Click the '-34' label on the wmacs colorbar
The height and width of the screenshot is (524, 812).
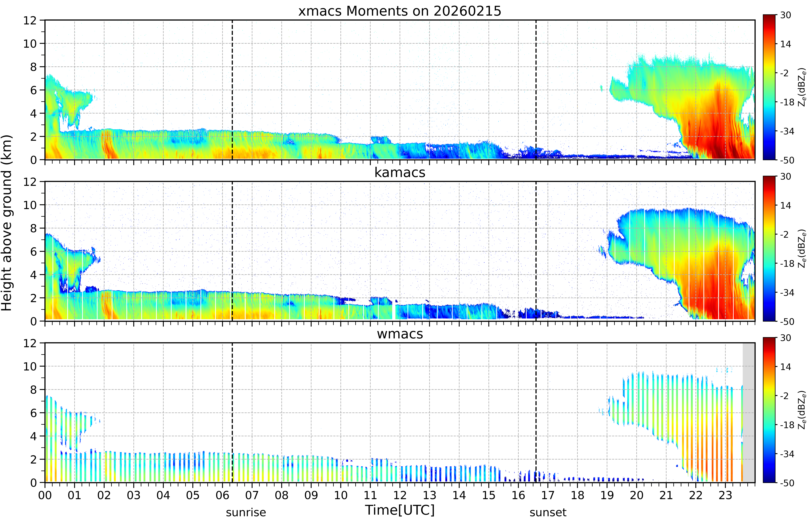(x=787, y=454)
